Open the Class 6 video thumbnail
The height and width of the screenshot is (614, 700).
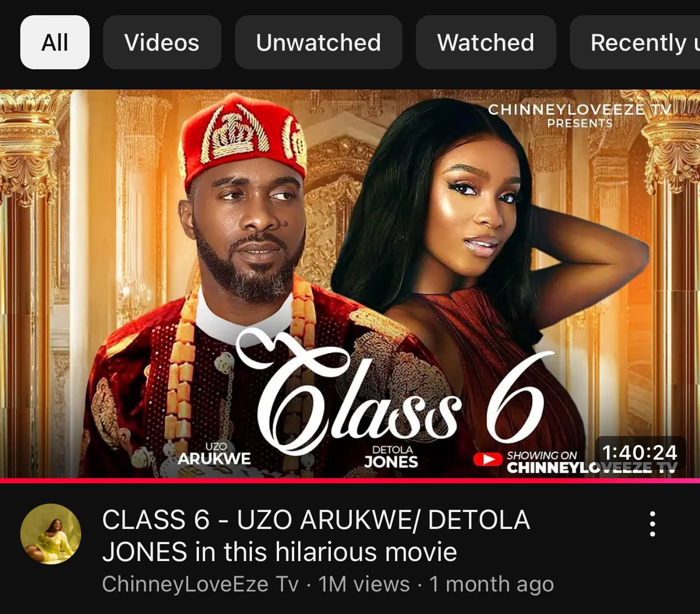tap(350, 284)
